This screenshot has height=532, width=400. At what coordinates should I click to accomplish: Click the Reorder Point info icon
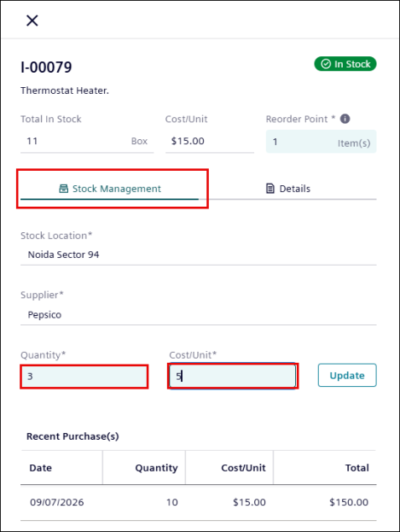click(345, 119)
